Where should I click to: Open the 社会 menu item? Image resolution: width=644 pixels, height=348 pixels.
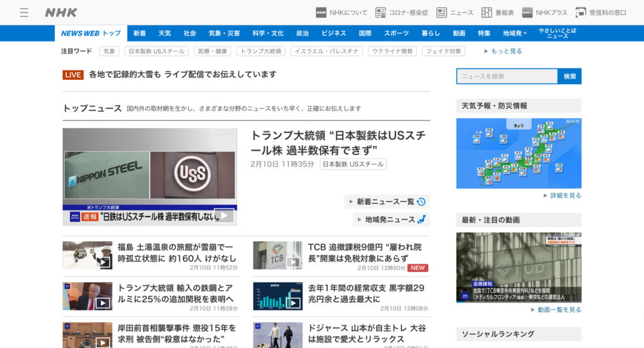pos(190,33)
